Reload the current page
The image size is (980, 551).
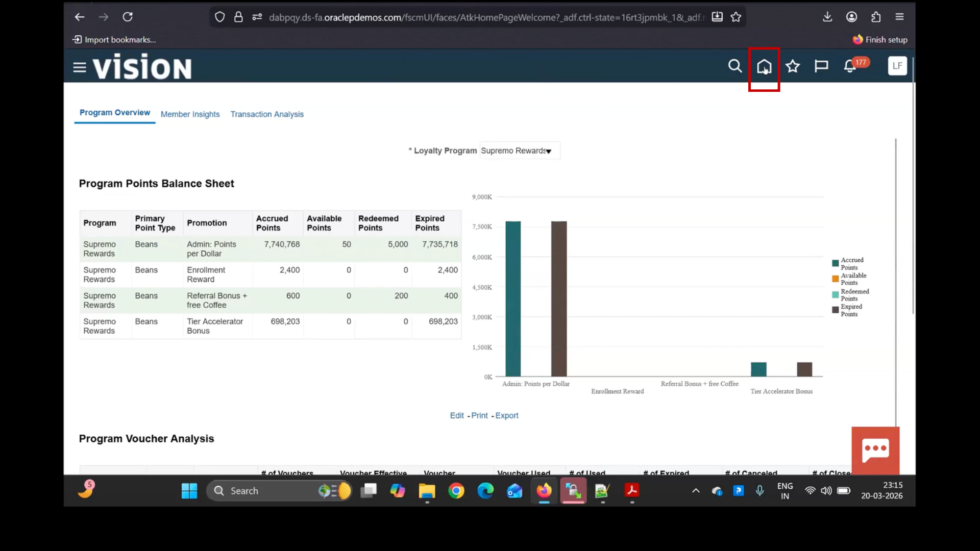128,17
